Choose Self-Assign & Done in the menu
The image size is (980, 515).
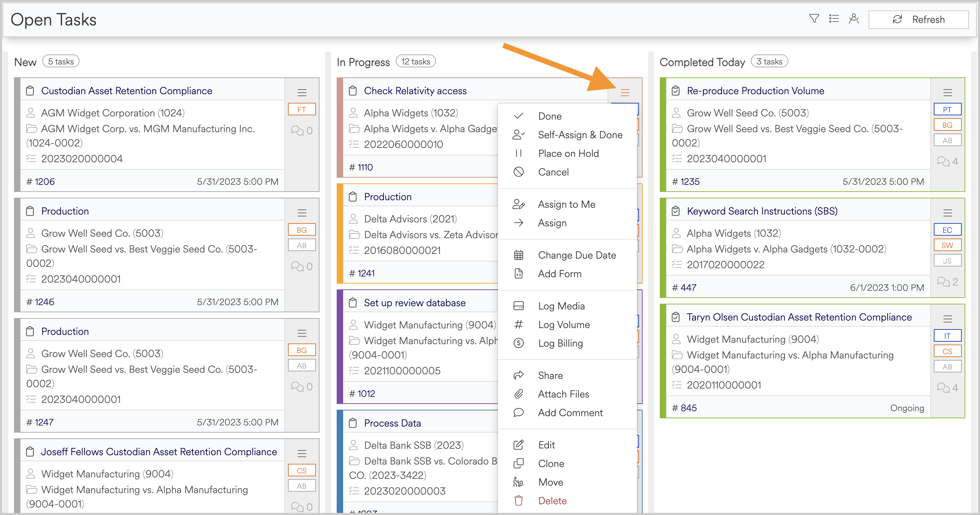pyautogui.click(x=567, y=135)
